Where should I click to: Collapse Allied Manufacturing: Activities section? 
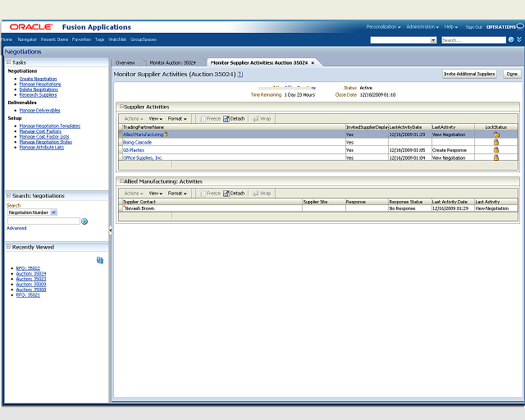[x=122, y=181]
